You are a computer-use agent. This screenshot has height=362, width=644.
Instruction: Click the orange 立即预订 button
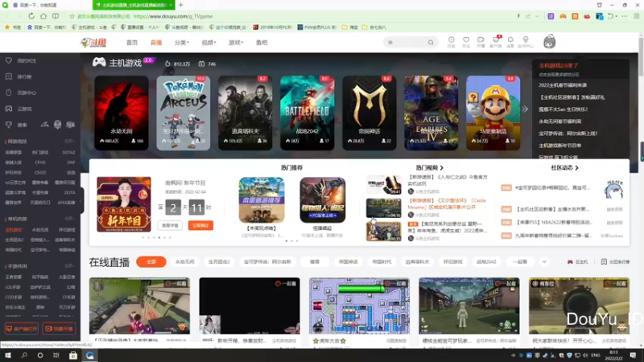pyautogui.click(x=200, y=225)
